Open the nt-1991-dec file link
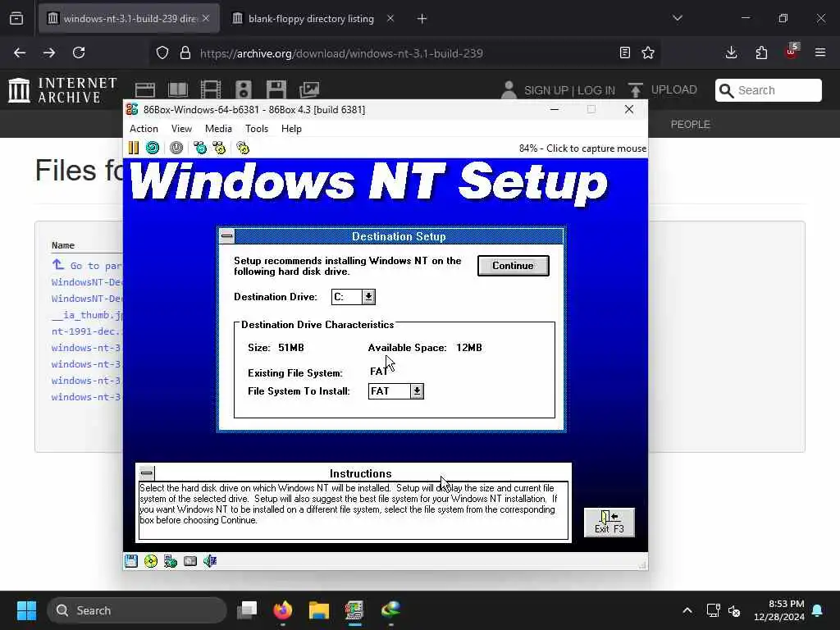This screenshot has height=630, width=840. click(86, 331)
